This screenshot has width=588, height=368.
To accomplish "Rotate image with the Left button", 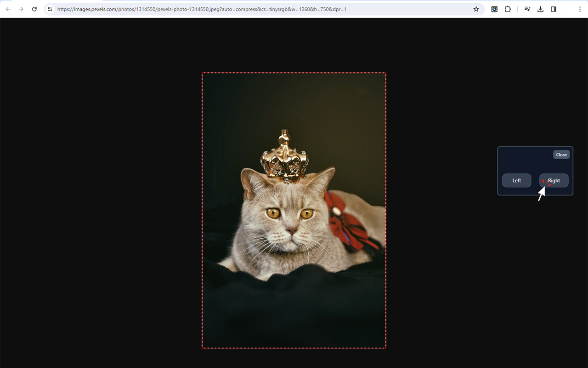I will pos(517,180).
